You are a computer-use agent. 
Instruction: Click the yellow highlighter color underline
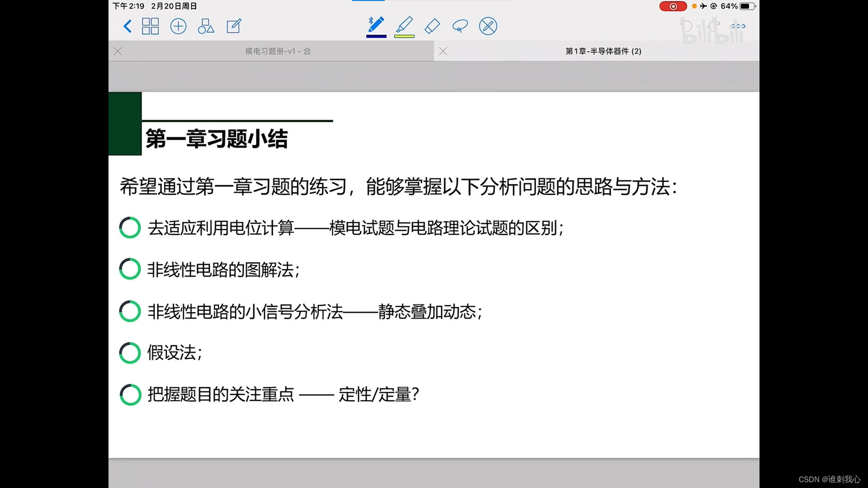[404, 36]
